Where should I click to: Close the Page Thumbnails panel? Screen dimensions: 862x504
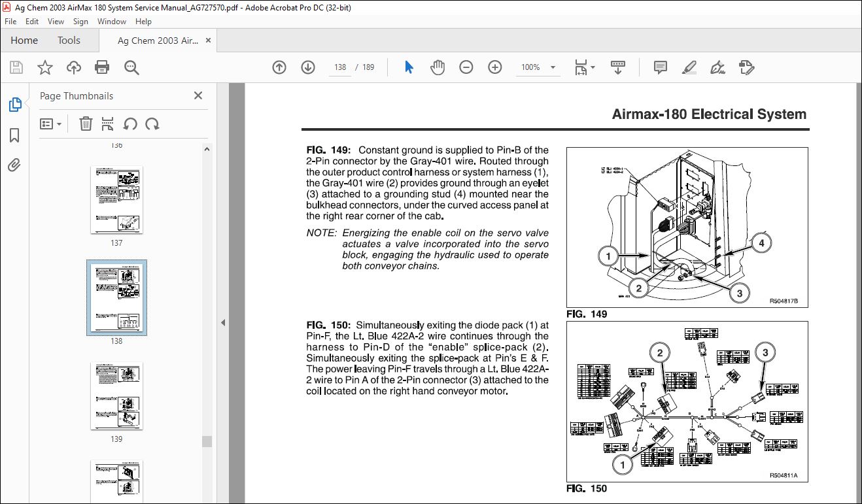(198, 95)
